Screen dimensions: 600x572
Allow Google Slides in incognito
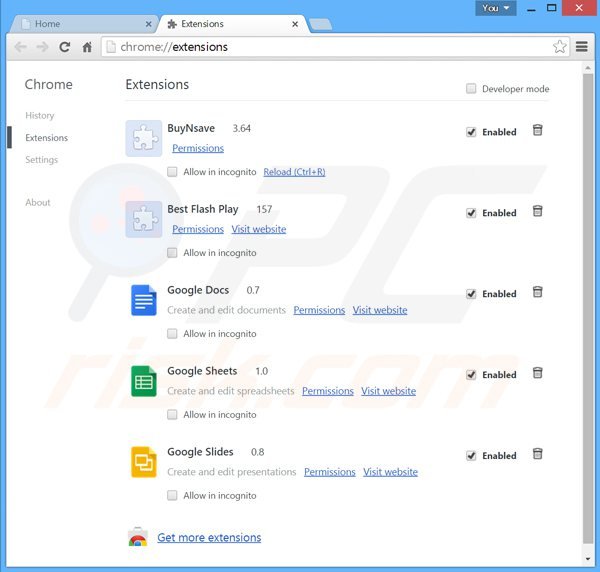click(x=172, y=495)
